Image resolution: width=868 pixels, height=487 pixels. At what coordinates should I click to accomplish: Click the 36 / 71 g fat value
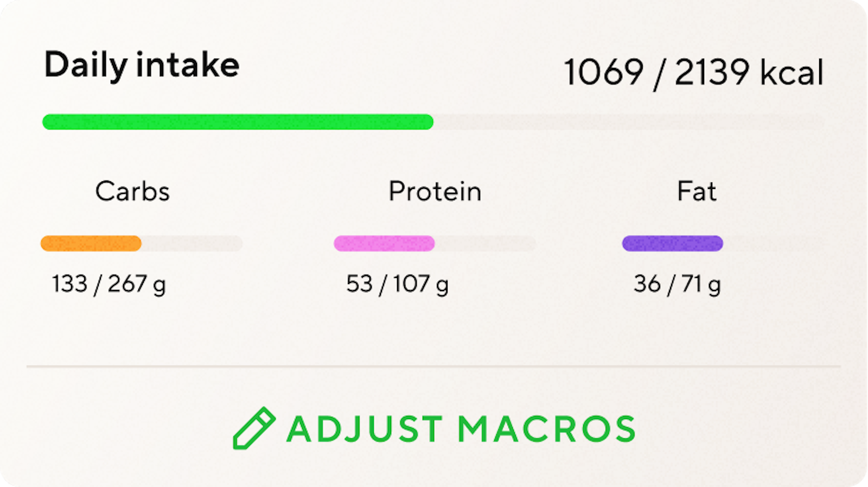[x=676, y=284]
